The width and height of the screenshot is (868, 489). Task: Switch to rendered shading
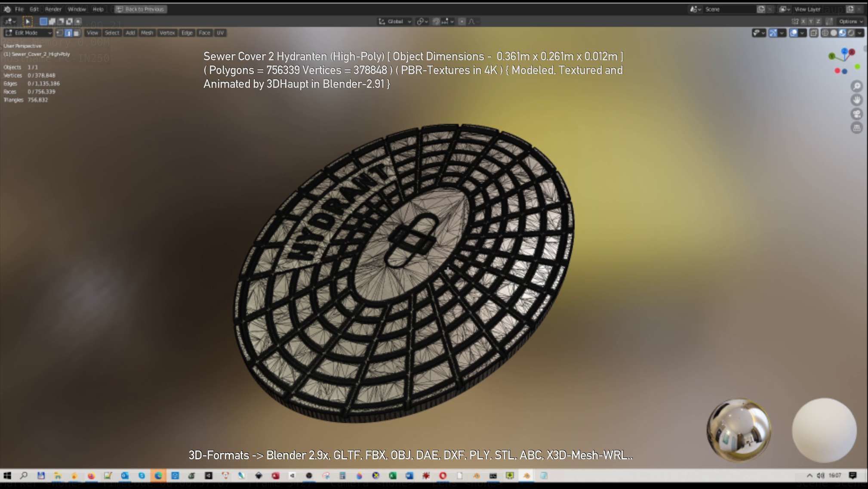point(851,33)
